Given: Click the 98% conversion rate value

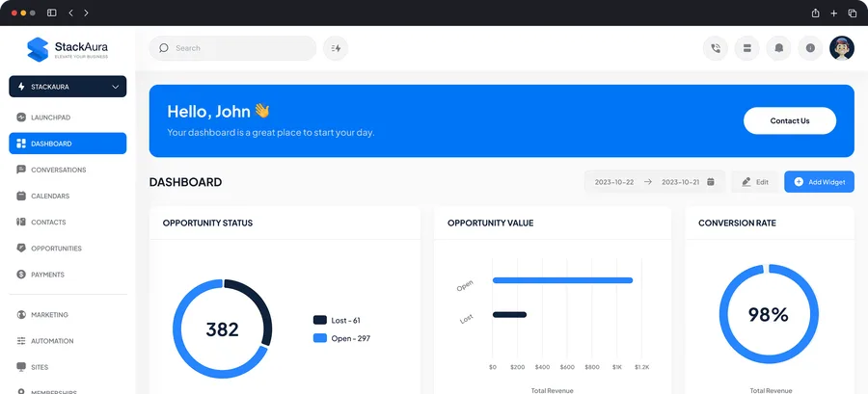Looking at the screenshot, I should (x=769, y=314).
